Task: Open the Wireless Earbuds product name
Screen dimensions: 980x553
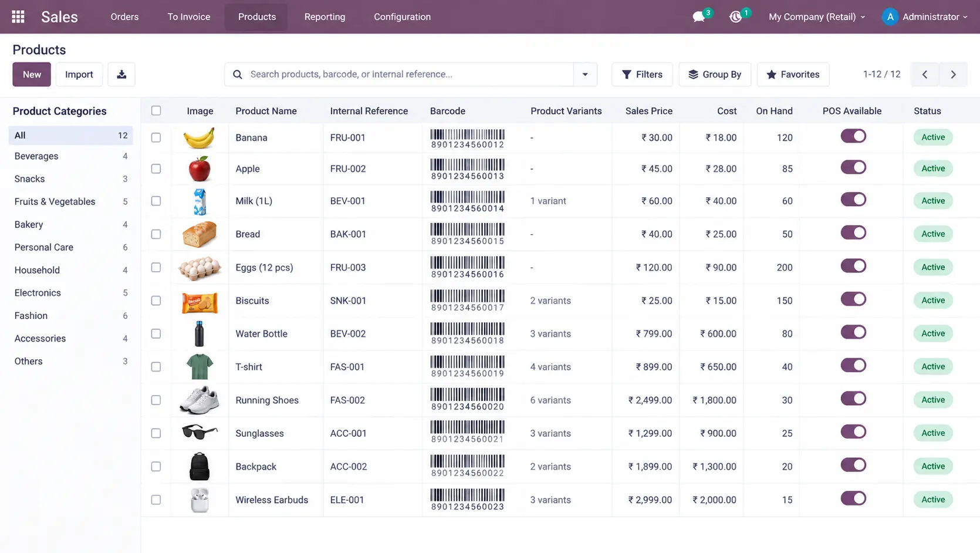Action: (272, 500)
